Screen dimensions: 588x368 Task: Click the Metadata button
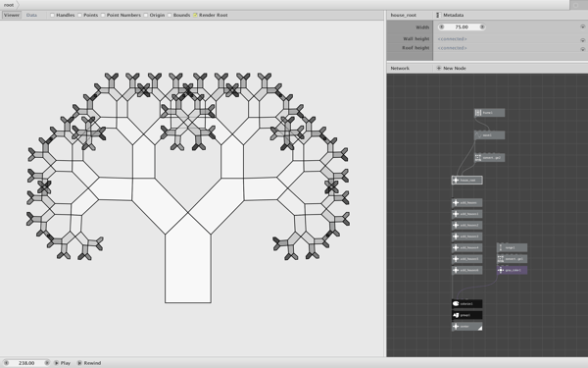(x=450, y=15)
